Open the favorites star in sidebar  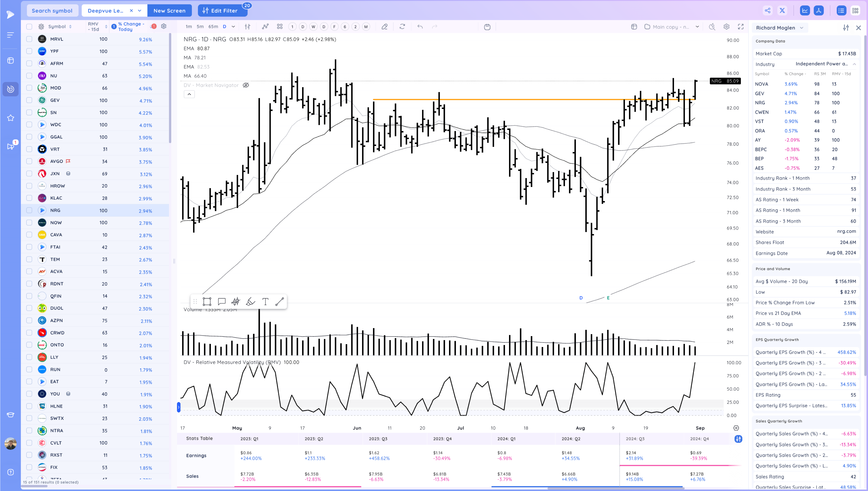tap(10, 118)
